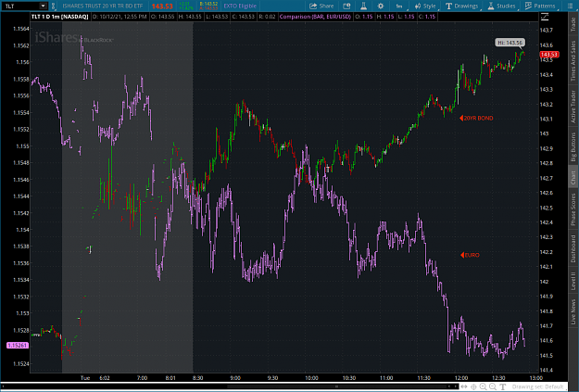Image resolution: width=579 pixels, height=392 pixels.
Task: Click the T text drawing icon at the bottom
Action: (x=502, y=386)
